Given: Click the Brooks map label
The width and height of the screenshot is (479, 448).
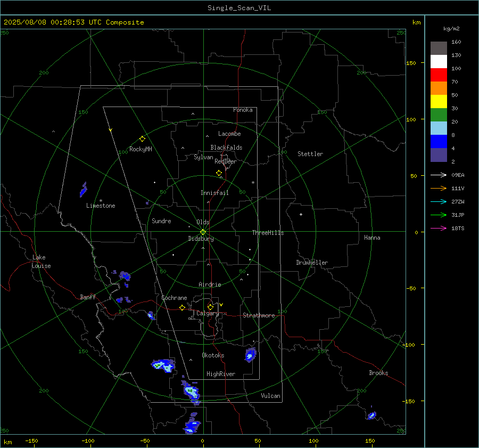Looking at the screenshot, I should point(378,373).
